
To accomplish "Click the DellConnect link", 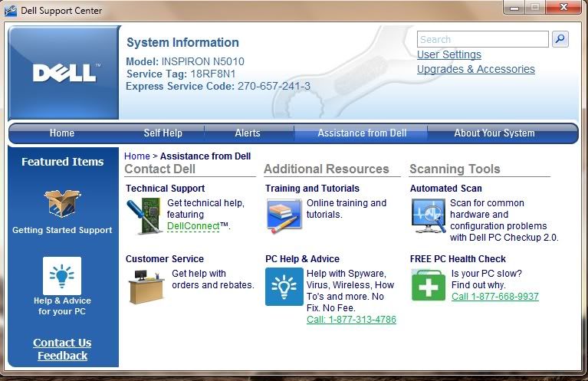I will [193, 226].
